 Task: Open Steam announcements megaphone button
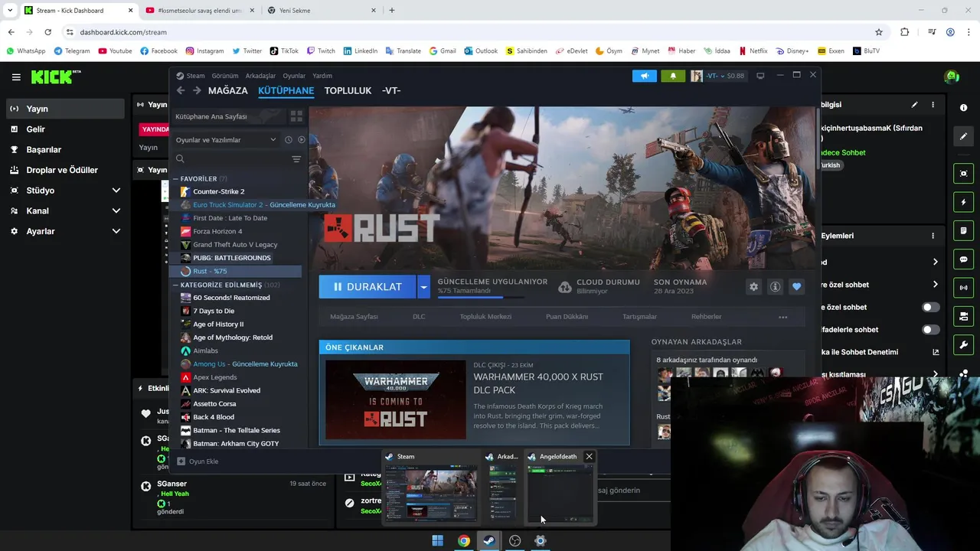[x=645, y=76]
